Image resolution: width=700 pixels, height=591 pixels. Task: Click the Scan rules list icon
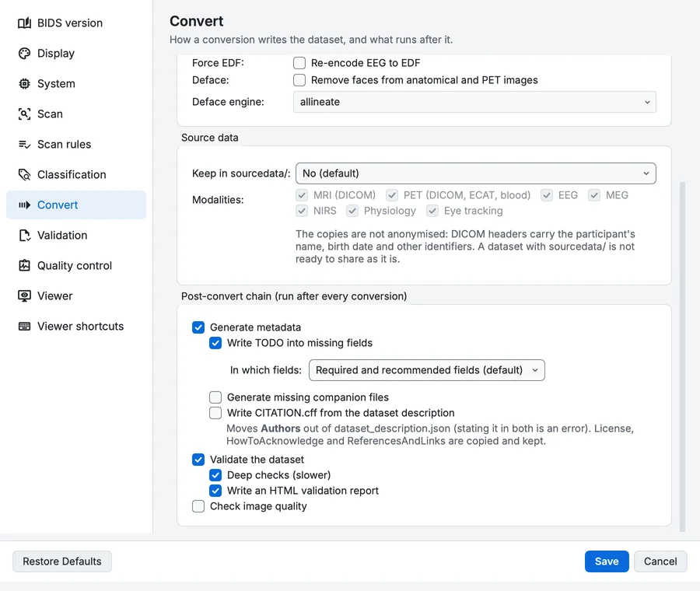coord(25,144)
